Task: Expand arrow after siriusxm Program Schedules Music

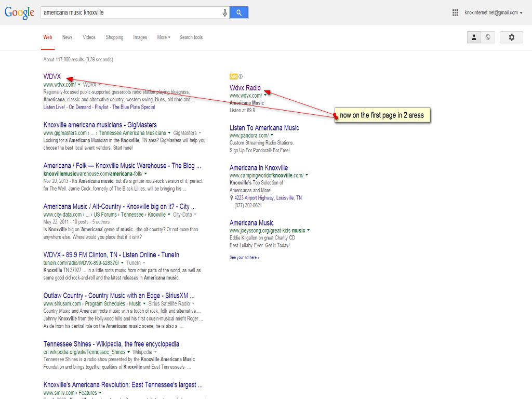Action: point(144,303)
